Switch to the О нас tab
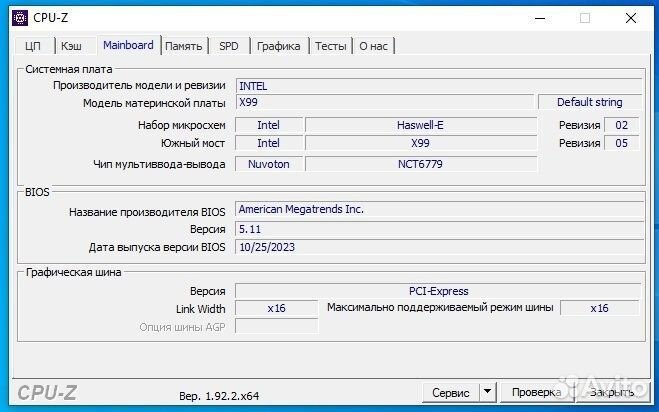The height and width of the screenshot is (412, 659). (374, 46)
